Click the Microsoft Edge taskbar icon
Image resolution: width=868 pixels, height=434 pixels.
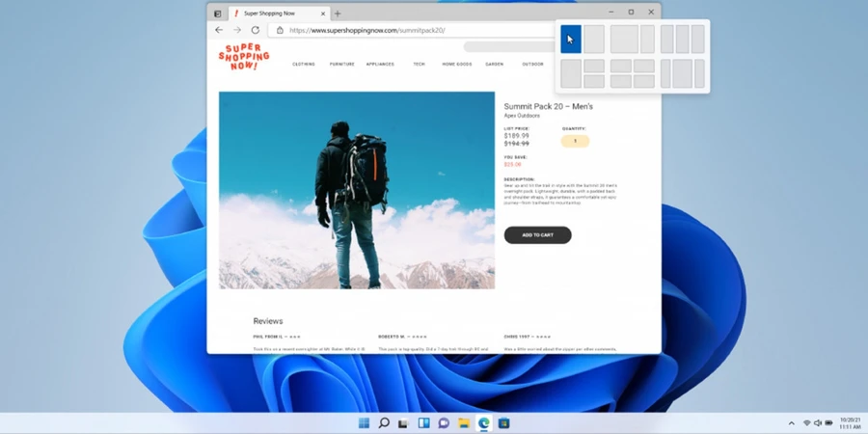[484, 423]
